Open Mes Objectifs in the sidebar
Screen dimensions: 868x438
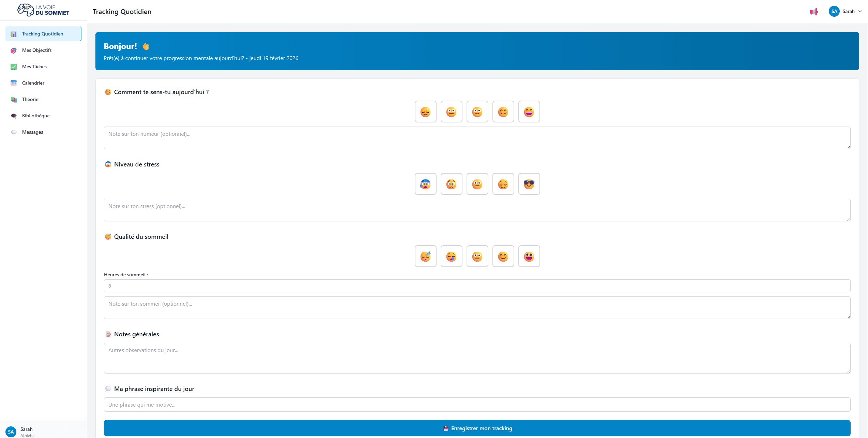click(37, 50)
